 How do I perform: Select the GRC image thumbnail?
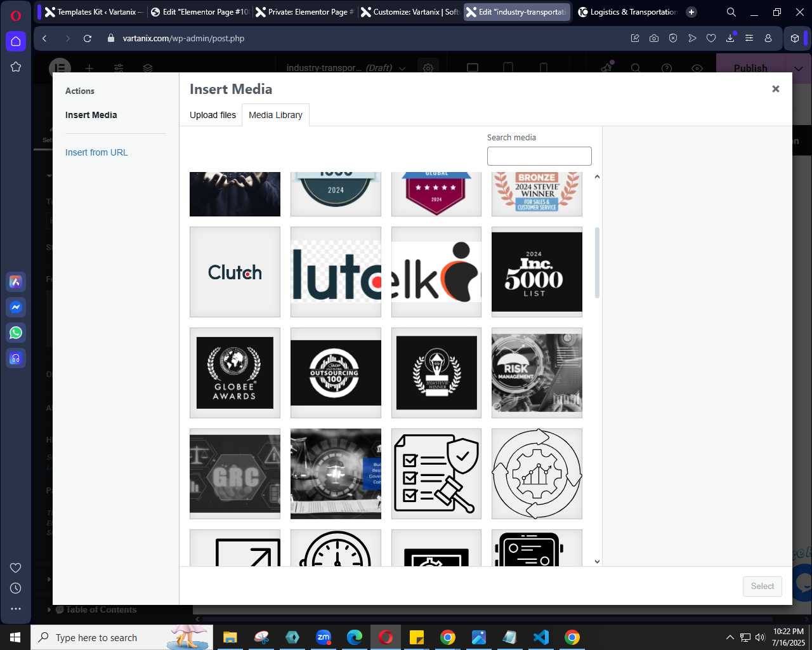(235, 474)
